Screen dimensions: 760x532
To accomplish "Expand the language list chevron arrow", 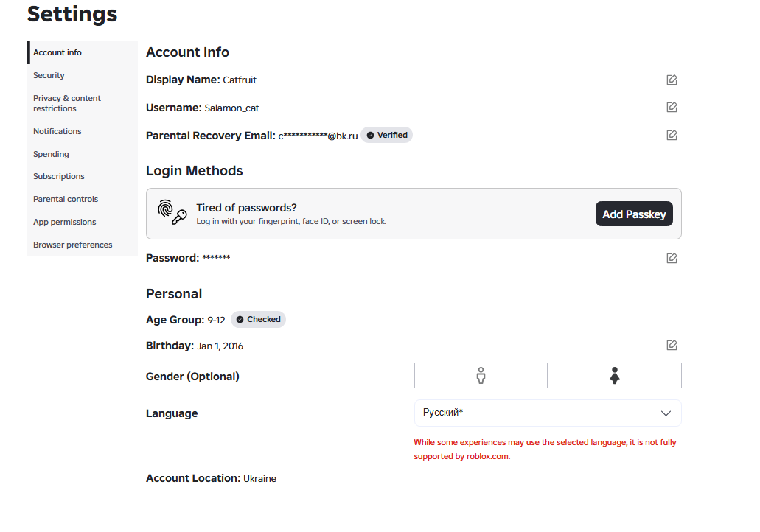I will 666,413.
